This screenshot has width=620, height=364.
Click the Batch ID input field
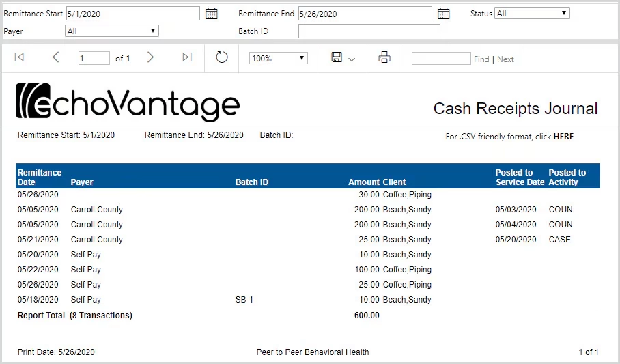coord(369,31)
